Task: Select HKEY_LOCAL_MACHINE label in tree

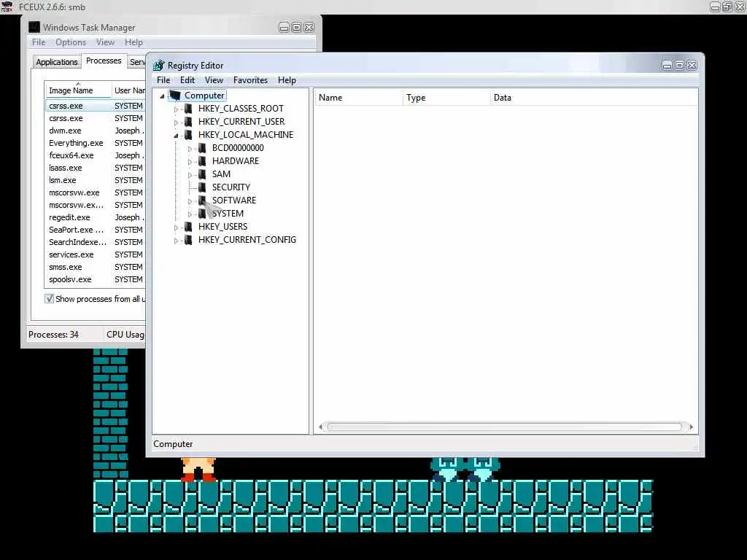Action: tap(246, 135)
